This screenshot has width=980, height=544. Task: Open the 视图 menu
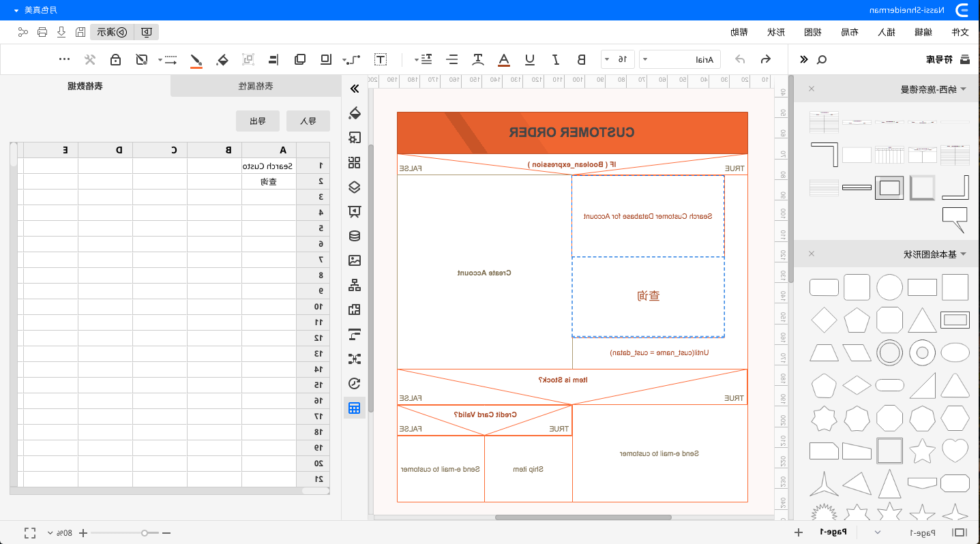[813, 32]
